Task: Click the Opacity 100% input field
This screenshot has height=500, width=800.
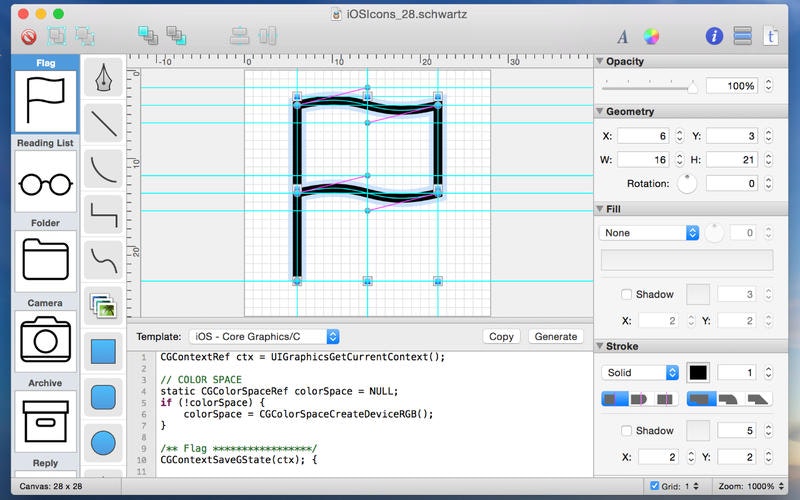Action: [732, 86]
